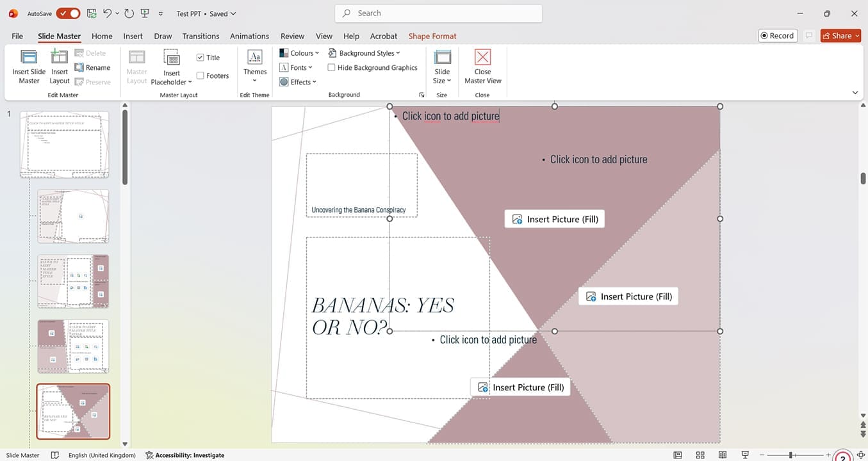
Task: Click the Insert Slide Master icon
Action: point(29,58)
